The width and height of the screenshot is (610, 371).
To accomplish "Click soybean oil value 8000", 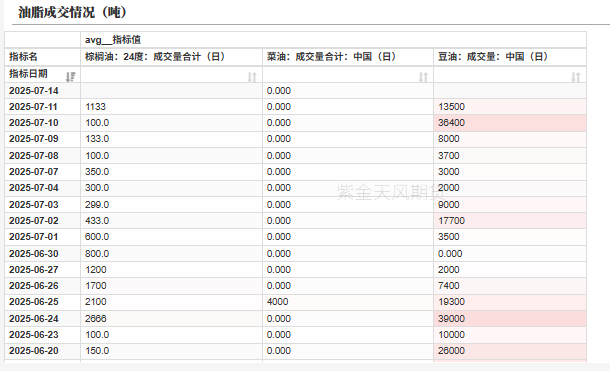I will click(x=449, y=139).
